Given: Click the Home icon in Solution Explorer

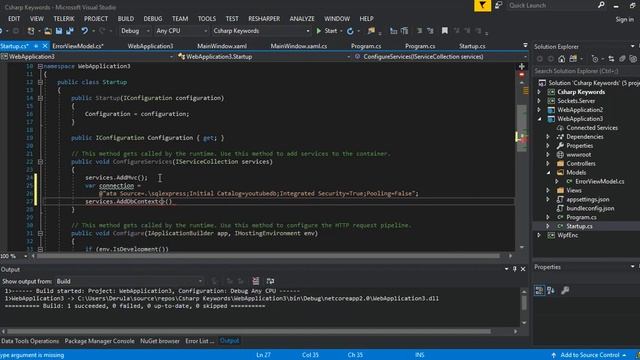Looking at the screenshot, I should tap(562, 59).
